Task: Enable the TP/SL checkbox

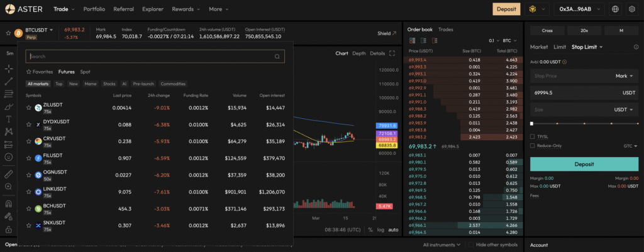Action: [x=532, y=136]
